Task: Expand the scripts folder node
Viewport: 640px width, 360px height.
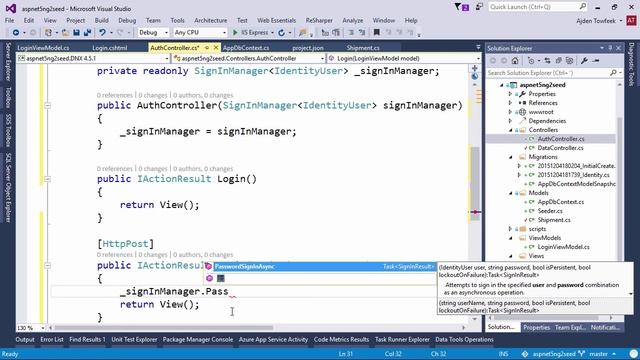Action: point(510,229)
